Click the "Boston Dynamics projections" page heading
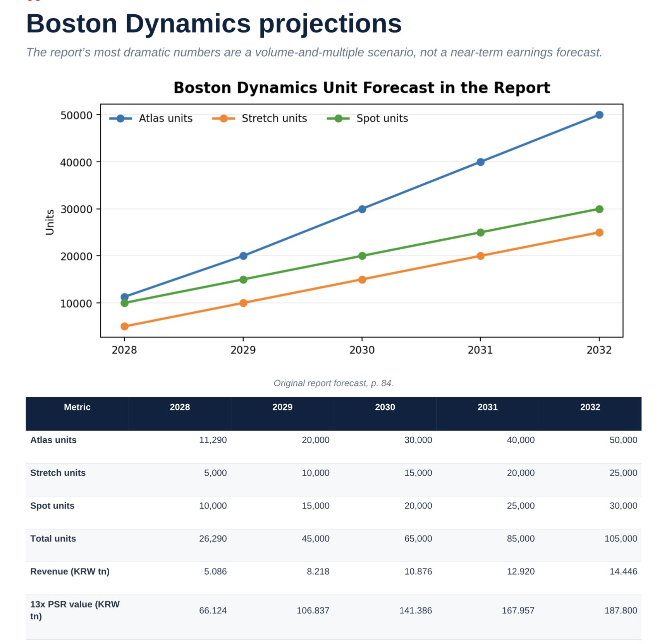 214,24
